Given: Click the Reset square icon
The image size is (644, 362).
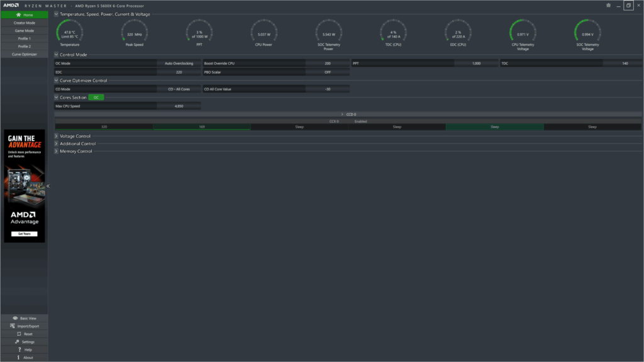Looking at the screenshot, I should point(19,334).
